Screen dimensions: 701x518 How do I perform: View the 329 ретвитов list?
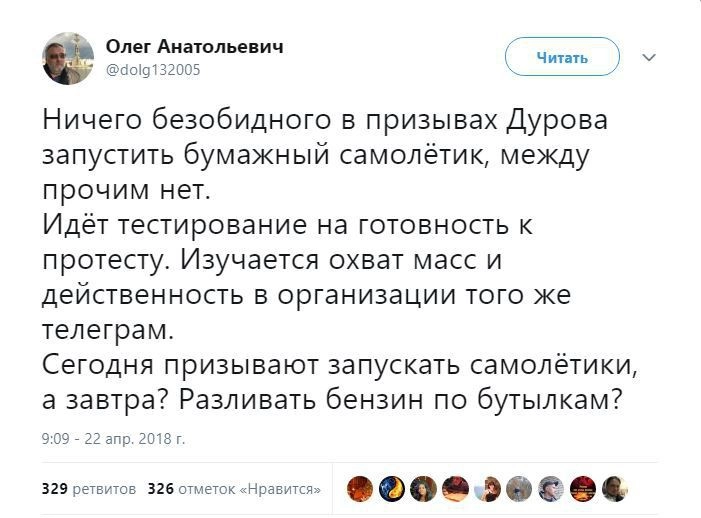pyautogui.click(x=89, y=489)
